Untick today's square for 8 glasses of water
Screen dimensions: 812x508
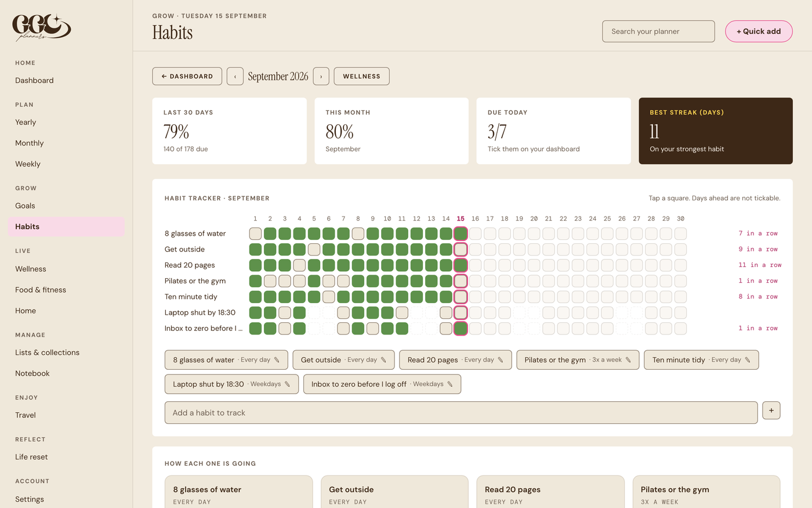(x=461, y=233)
